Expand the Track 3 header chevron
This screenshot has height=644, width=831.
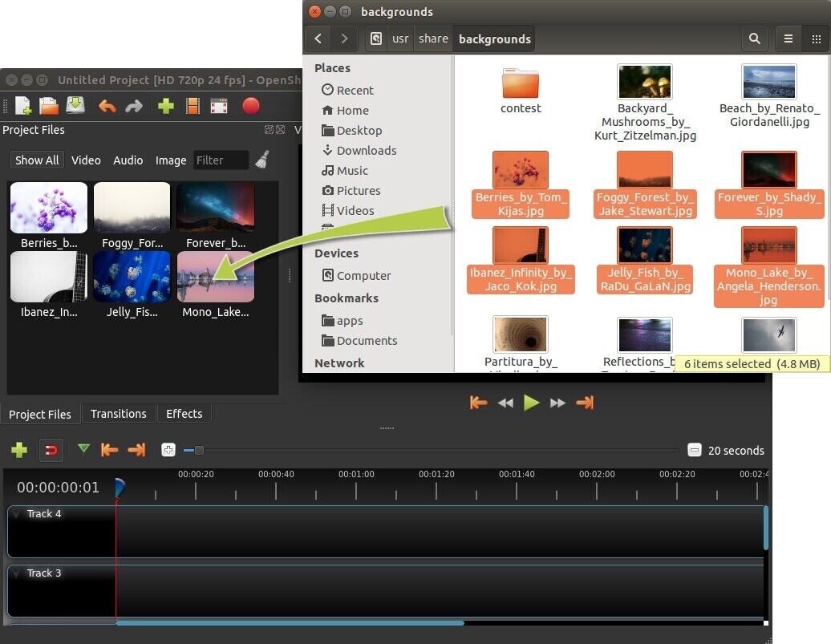[17, 573]
